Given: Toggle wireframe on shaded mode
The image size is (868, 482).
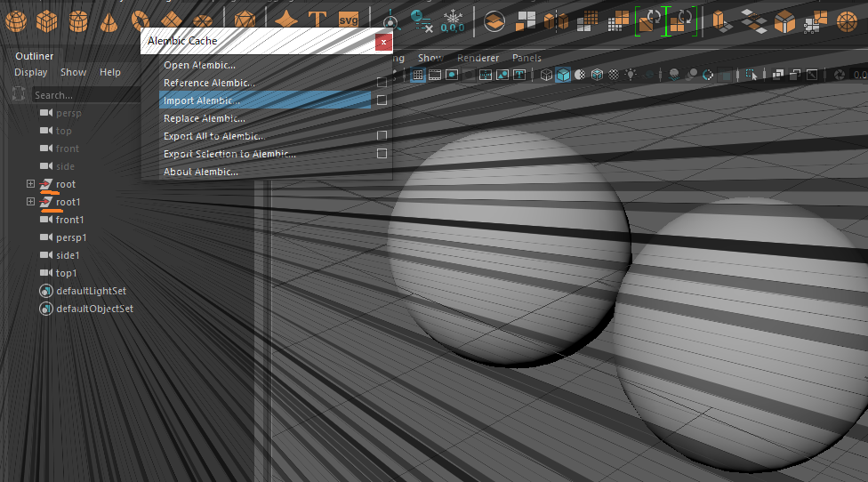Looking at the screenshot, I should [x=597, y=75].
